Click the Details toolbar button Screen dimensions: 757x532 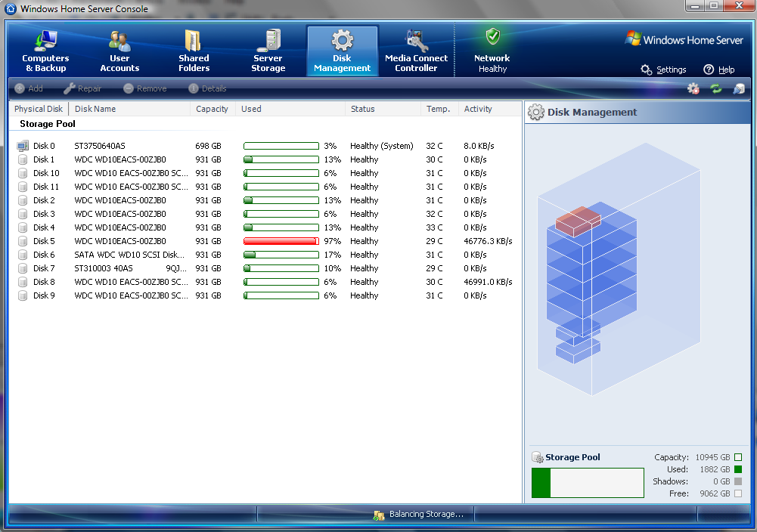(x=207, y=88)
